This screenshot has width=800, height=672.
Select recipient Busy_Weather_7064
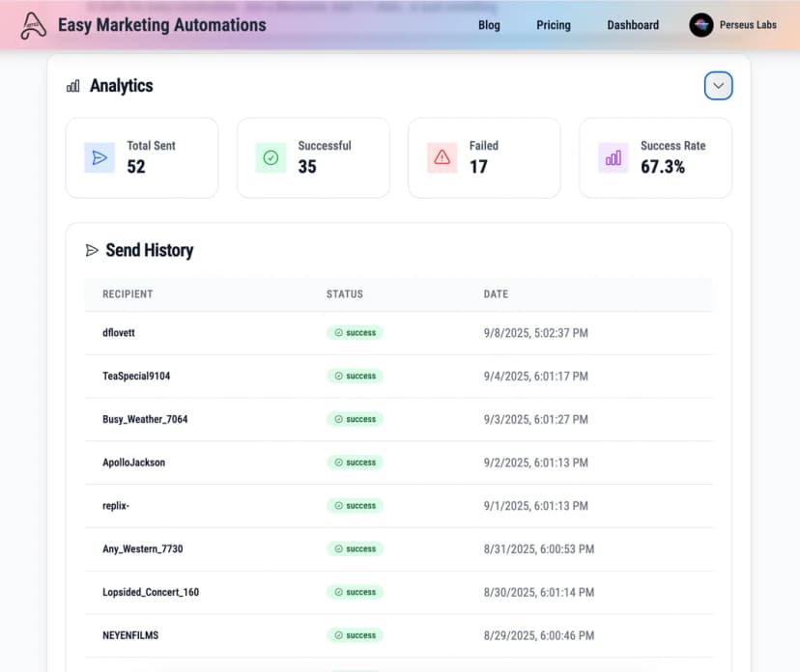tap(145, 419)
